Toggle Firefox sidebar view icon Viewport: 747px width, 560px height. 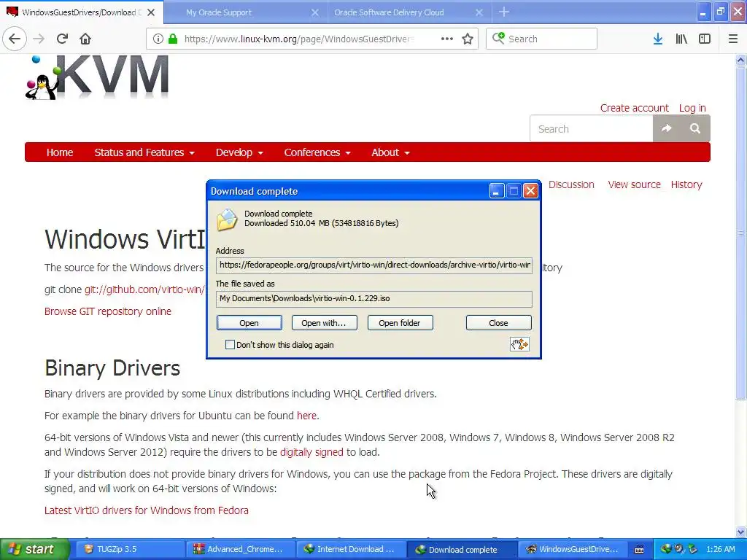coord(705,39)
